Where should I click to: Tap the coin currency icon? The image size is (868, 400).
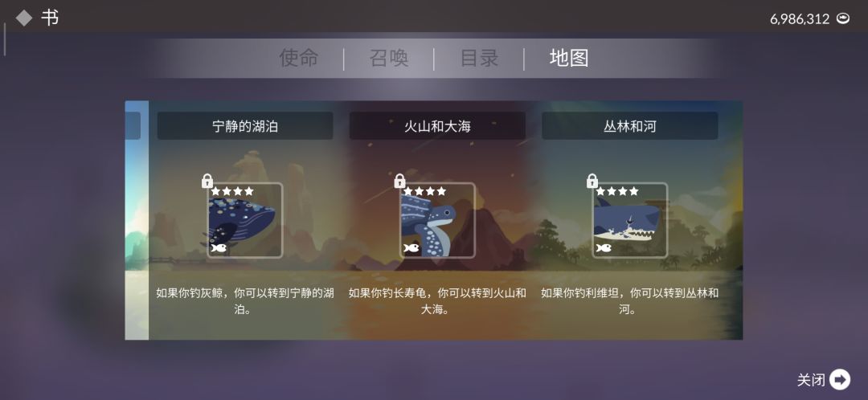pyautogui.click(x=842, y=18)
